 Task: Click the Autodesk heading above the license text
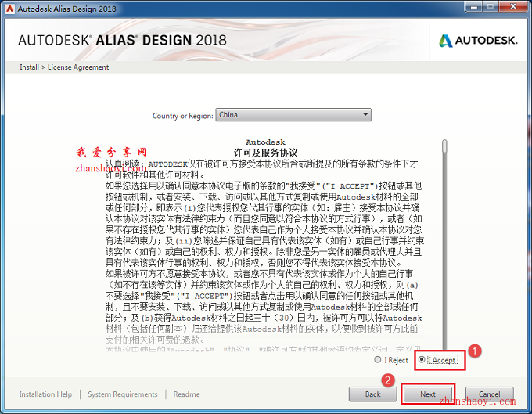pos(266,142)
